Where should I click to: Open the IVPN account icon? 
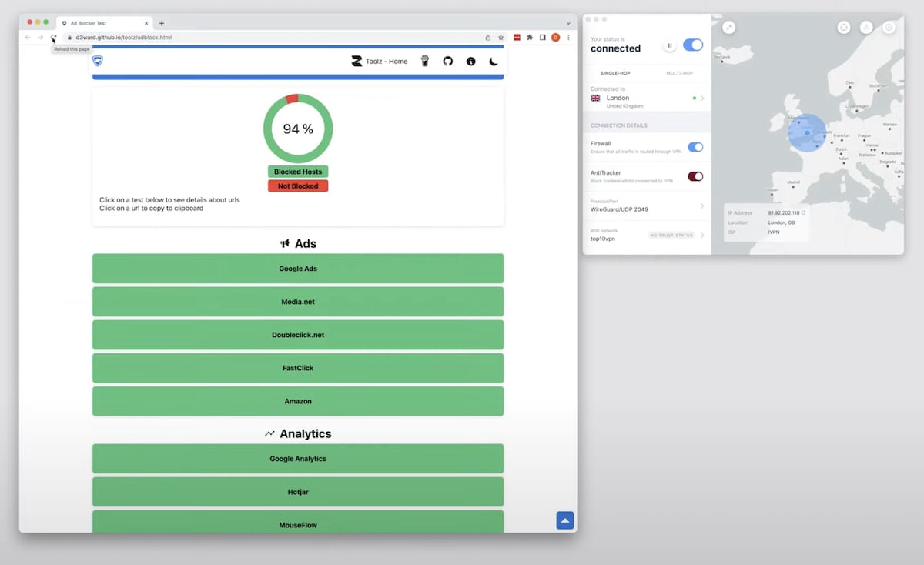click(x=866, y=27)
